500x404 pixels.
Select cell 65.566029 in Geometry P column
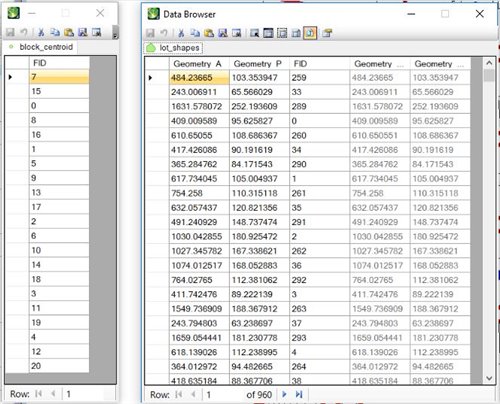click(259, 92)
